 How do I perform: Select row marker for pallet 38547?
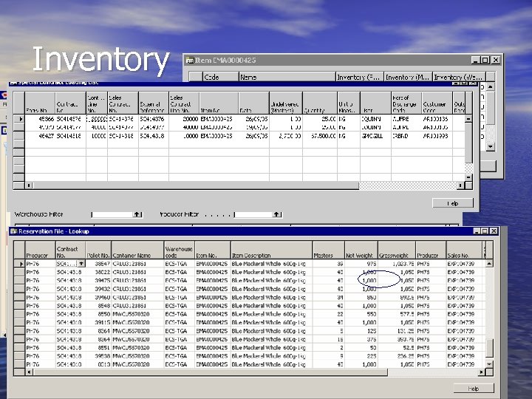[x=19, y=264]
